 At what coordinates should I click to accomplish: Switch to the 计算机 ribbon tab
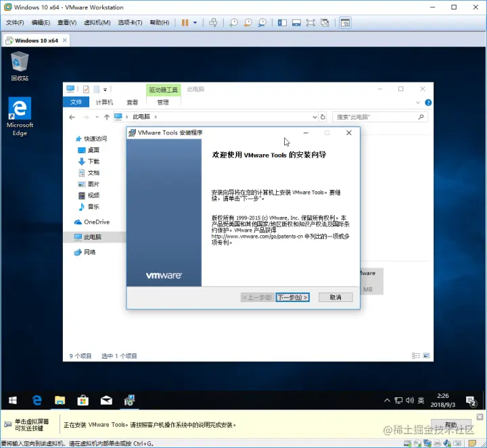[x=104, y=102]
